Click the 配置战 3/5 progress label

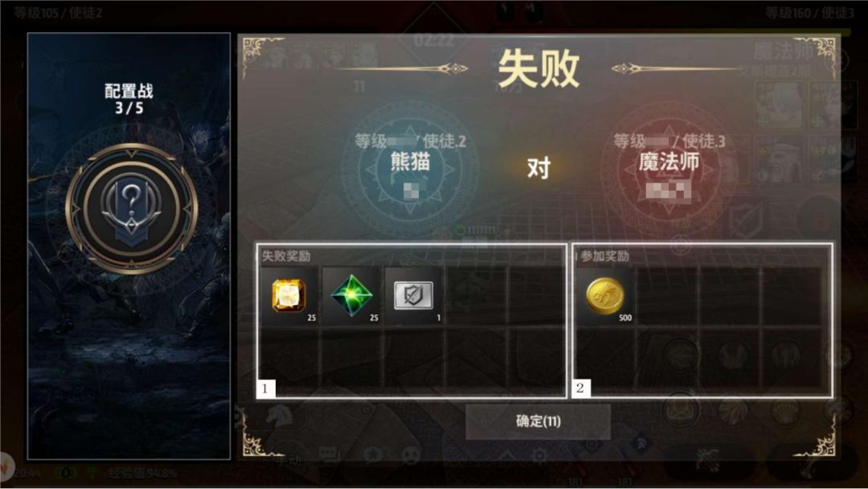(129, 99)
